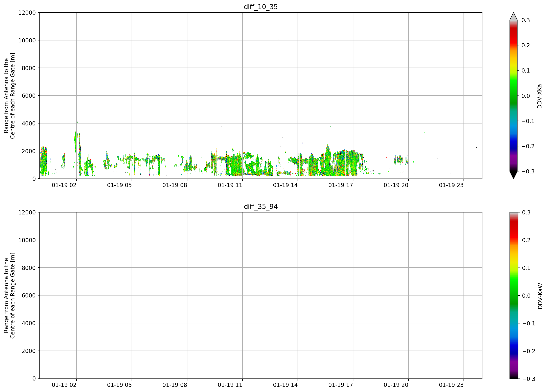Viewport: 547px width, 392px height.
Task: Click the −0.1 tick on DDV-XKa colorbar
Action: coord(528,121)
